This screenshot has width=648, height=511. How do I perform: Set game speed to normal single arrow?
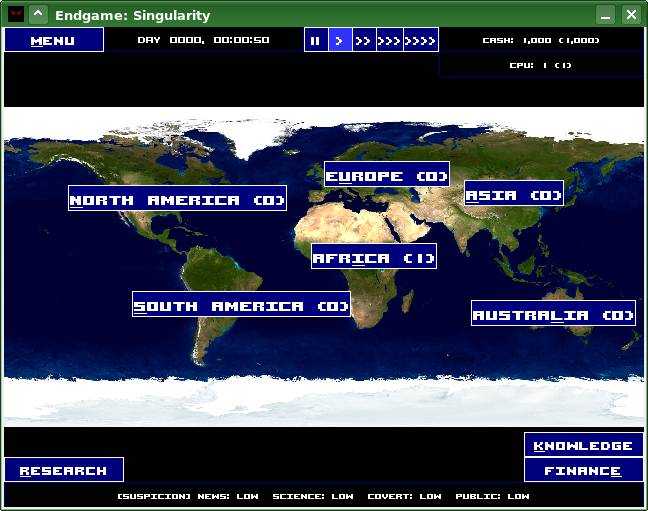(x=340, y=40)
